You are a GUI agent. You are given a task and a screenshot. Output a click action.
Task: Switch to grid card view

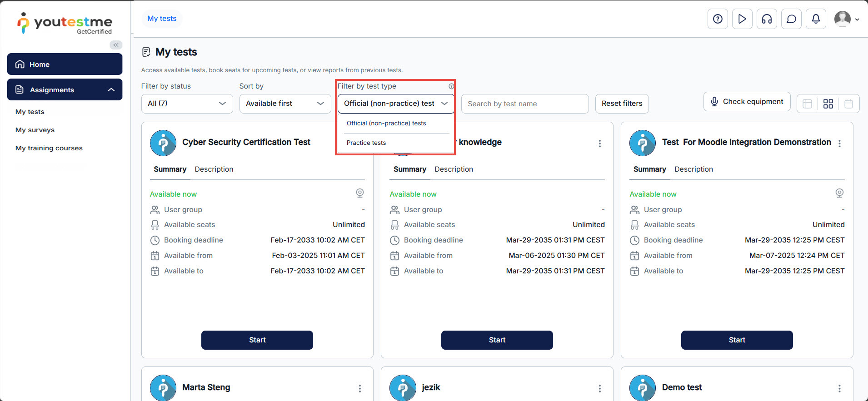coord(828,104)
